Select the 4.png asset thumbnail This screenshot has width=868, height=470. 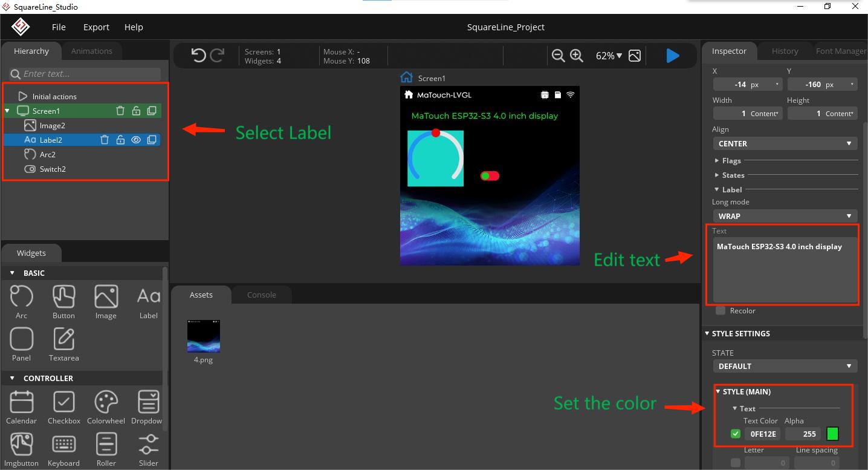click(203, 336)
